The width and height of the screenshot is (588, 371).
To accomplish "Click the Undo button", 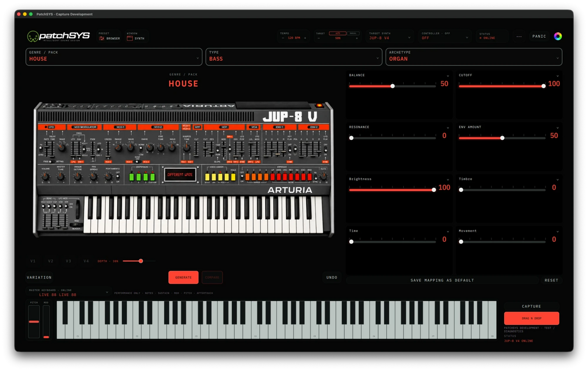I will pos(332,278).
